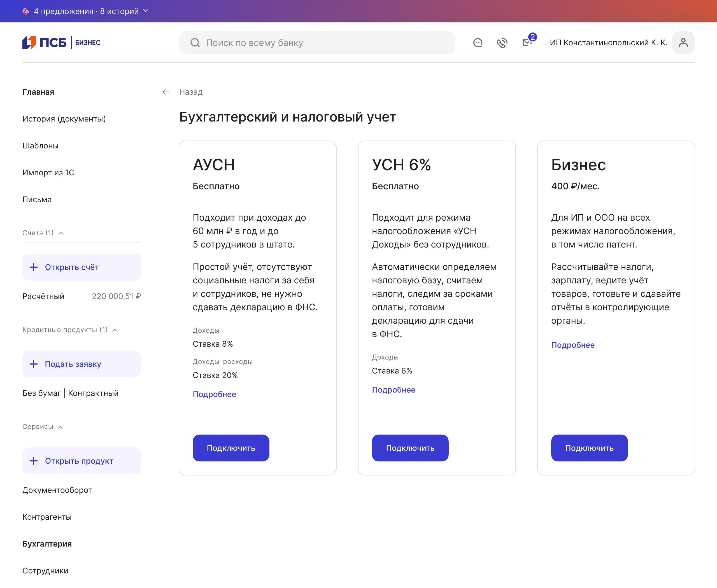Collapse the Сервисы section
717x588 pixels.
click(x=61, y=427)
